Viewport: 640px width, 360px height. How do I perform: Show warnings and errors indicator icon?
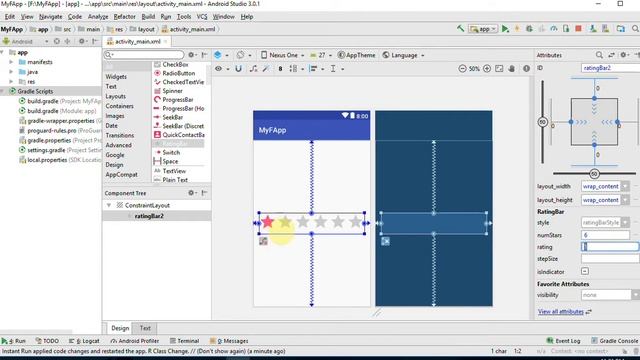pyautogui.click(x=527, y=69)
